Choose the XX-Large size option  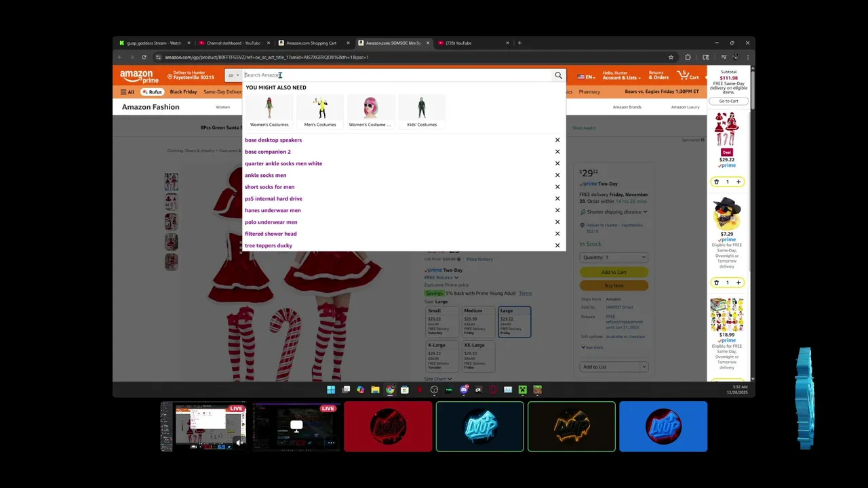pos(478,356)
